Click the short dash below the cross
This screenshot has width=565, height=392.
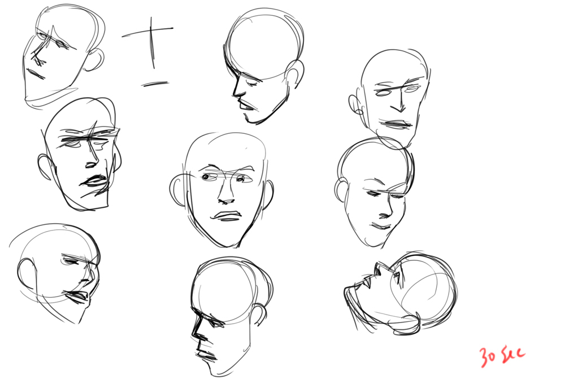click(155, 84)
